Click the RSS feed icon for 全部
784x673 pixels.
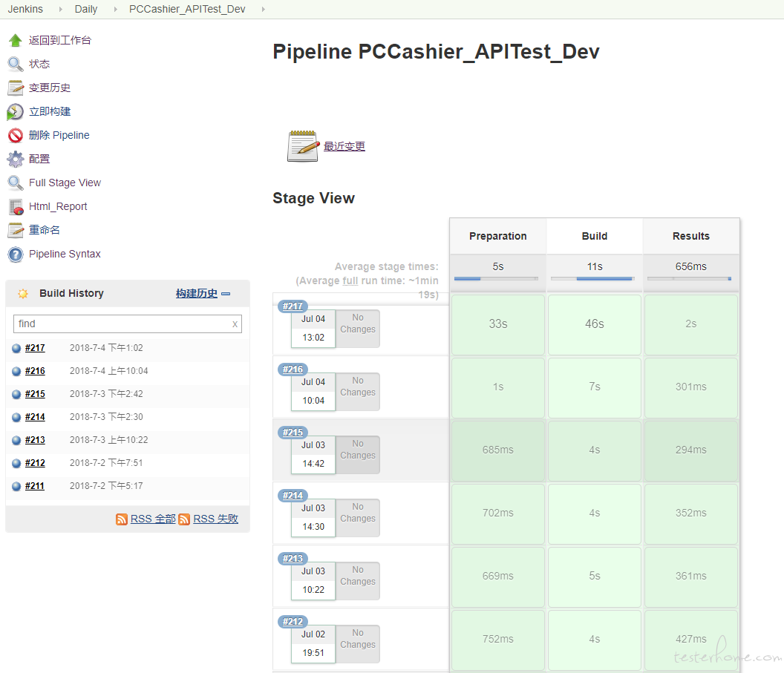pyautogui.click(x=122, y=519)
